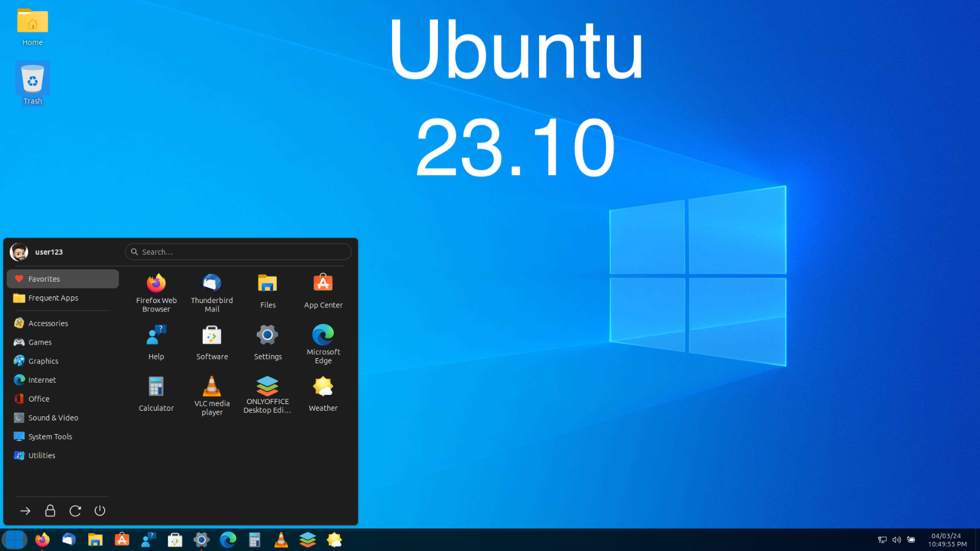Select the System Tools category
The height and width of the screenshot is (551, 980).
pos(62,437)
